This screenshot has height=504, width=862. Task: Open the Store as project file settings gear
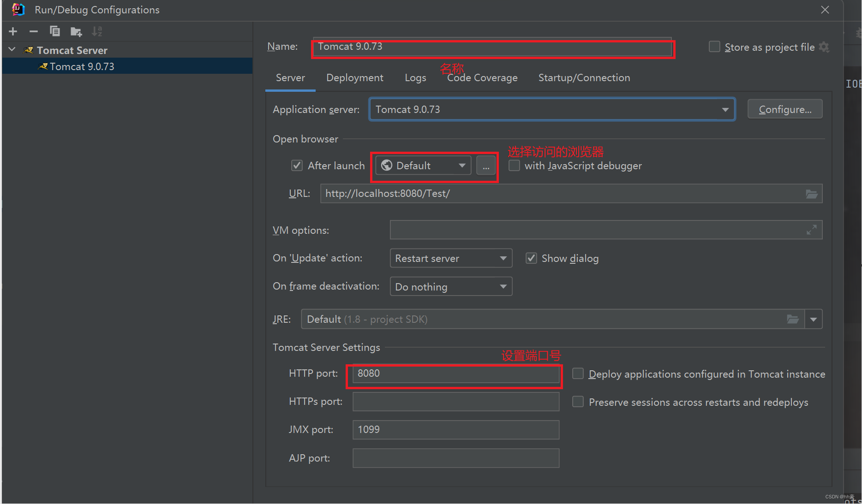tap(824, 47)
